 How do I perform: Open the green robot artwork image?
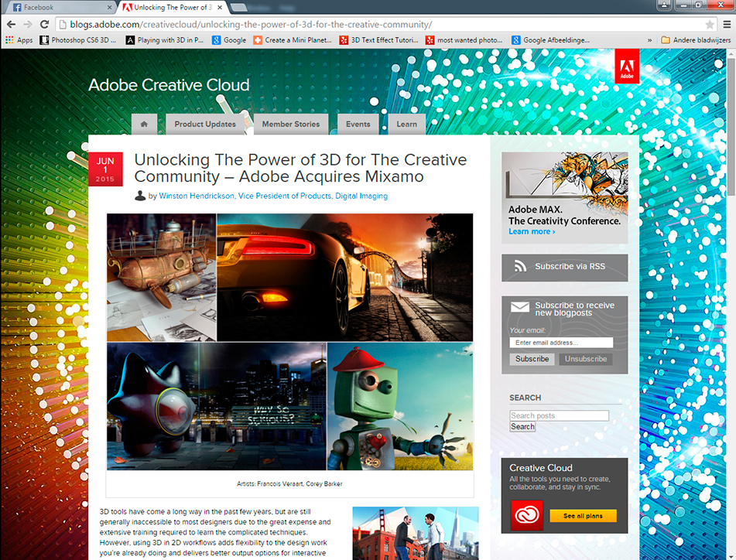tap(400, 406)
